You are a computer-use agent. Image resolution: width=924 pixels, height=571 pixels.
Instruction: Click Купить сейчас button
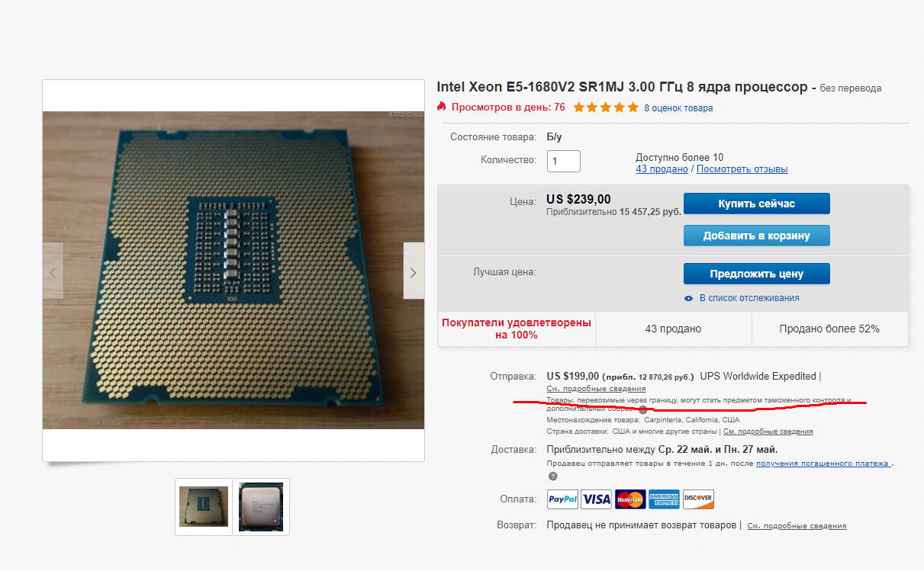point(756,204)
